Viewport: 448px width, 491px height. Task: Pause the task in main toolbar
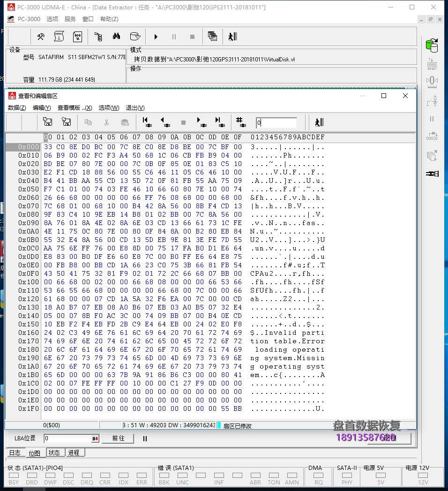174,37
